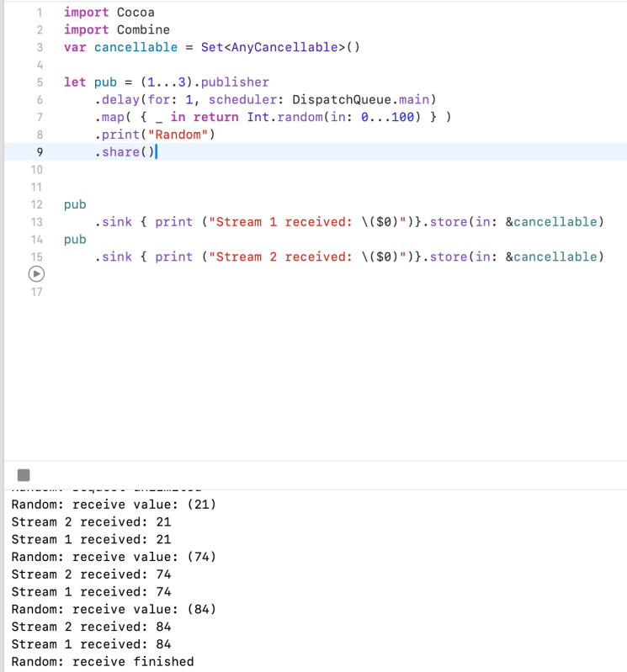Click 'AnyCancellable' type on line 3
Viewport: 627px width, 672px height.
click(284, 47)
